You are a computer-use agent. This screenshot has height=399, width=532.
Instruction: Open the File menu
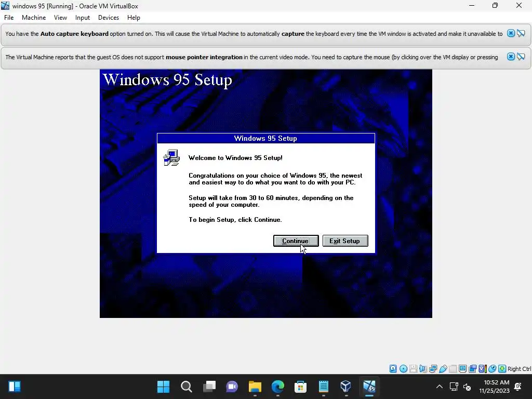click(9, 18)
